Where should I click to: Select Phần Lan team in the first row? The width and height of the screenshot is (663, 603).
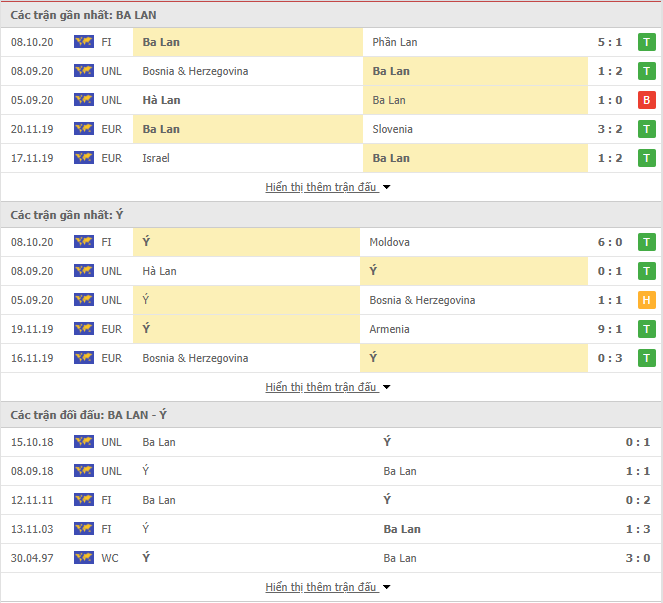pos(395,42)
